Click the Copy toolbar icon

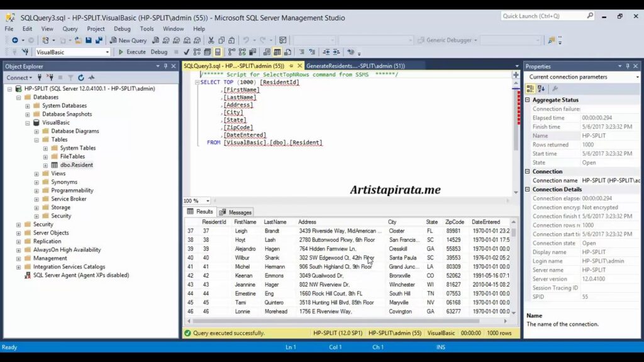click(221, 40)
